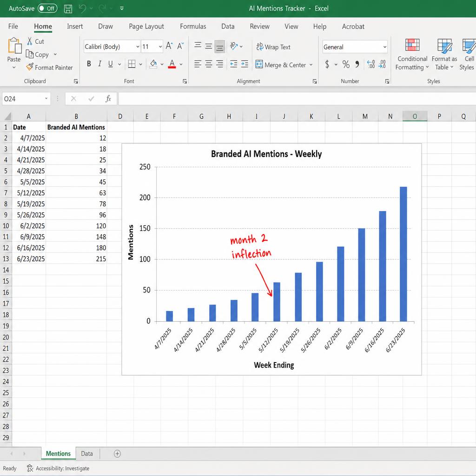Screen dimensions: 476x476
Task: Switch to the Formulas tab
Action: 193,26
